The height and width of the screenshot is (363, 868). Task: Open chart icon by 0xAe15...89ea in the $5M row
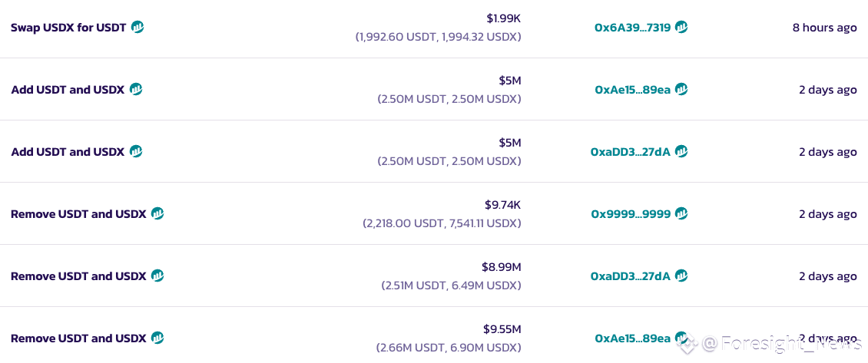pos(681,89)
